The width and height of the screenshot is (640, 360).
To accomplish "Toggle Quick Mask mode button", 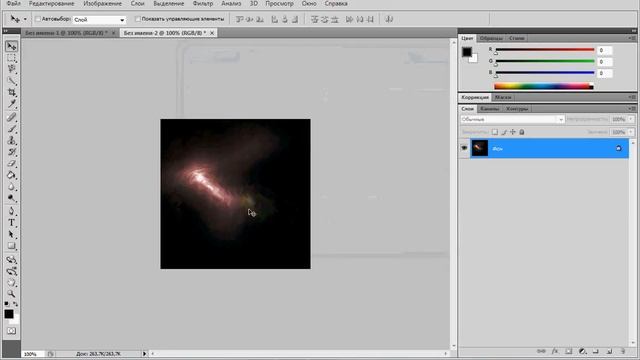I will (11, 331).
